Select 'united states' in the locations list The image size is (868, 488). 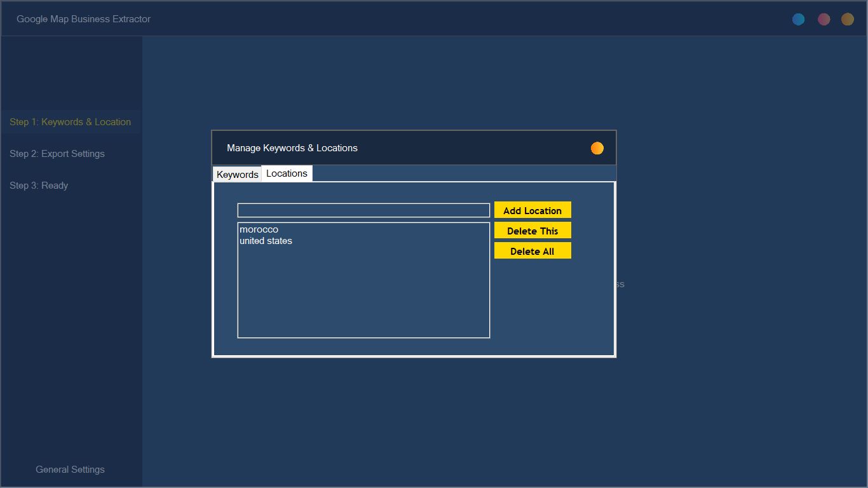[266, 241]
